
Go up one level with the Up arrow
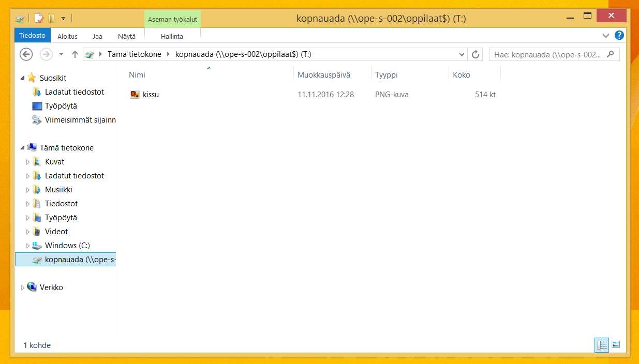pyautogui.click(x=75, y=54)
